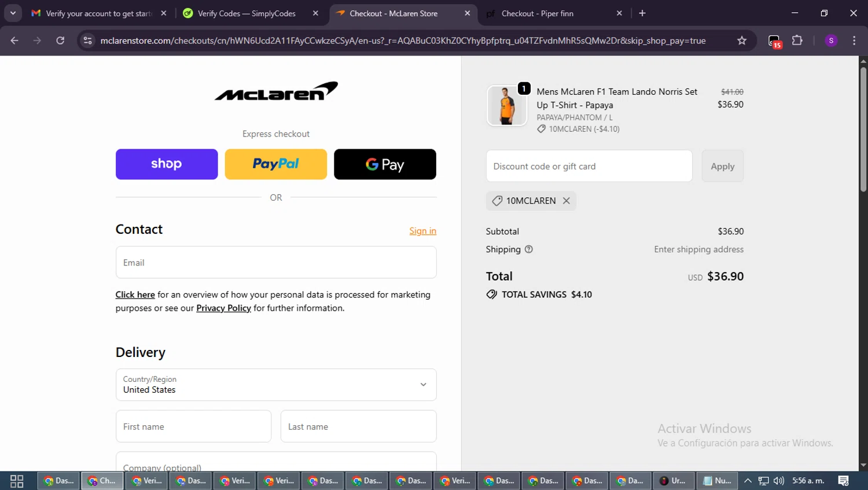Click the Enter shipping address text

[x=699, y=249]
